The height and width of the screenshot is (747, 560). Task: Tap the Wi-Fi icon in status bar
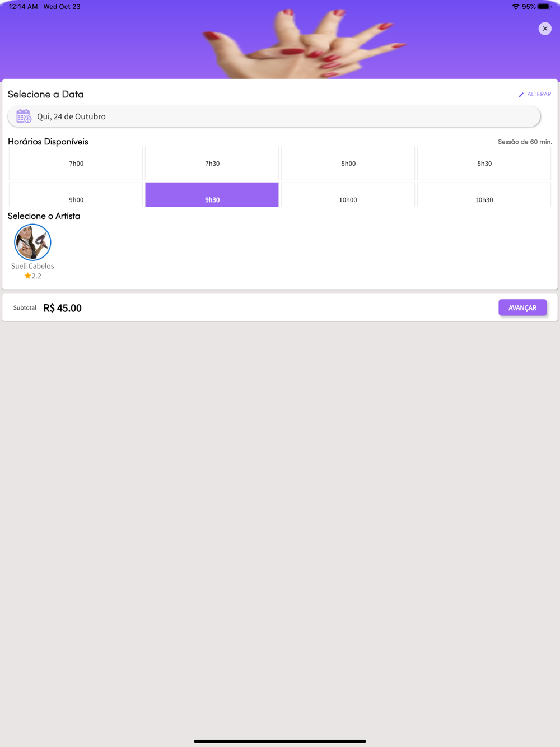515,7
